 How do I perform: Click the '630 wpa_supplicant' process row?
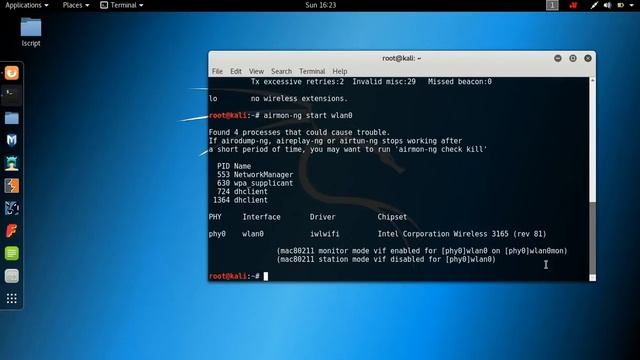(255, 183)
